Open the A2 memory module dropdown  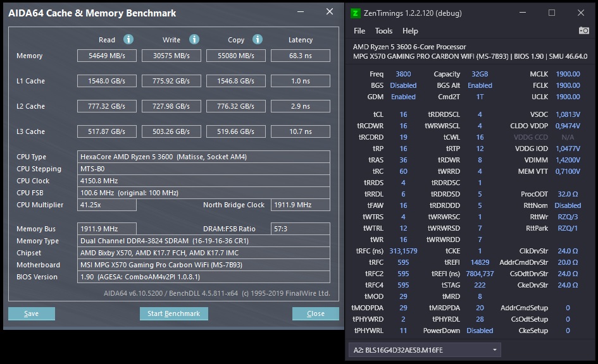(425, 350)
